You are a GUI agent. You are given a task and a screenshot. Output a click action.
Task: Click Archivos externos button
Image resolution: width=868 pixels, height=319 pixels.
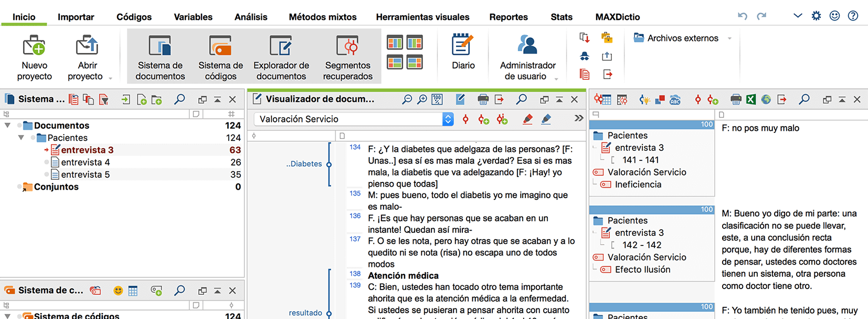[676, 38]
